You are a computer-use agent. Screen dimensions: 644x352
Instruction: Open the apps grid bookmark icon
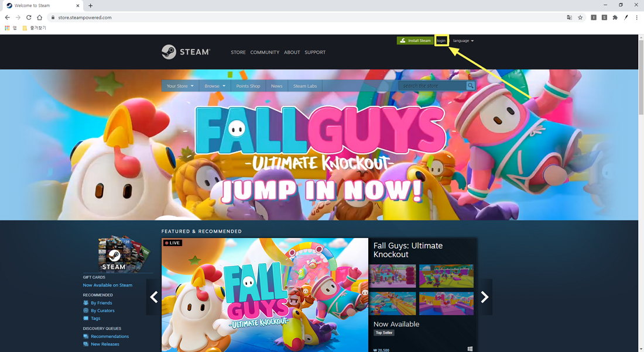point(7,28)
